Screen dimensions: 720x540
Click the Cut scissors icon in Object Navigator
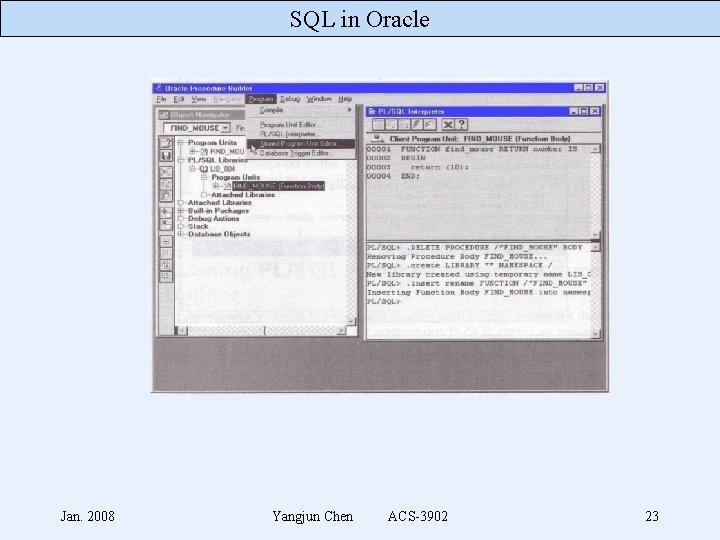pyautogui.click(x=165, y=172)
